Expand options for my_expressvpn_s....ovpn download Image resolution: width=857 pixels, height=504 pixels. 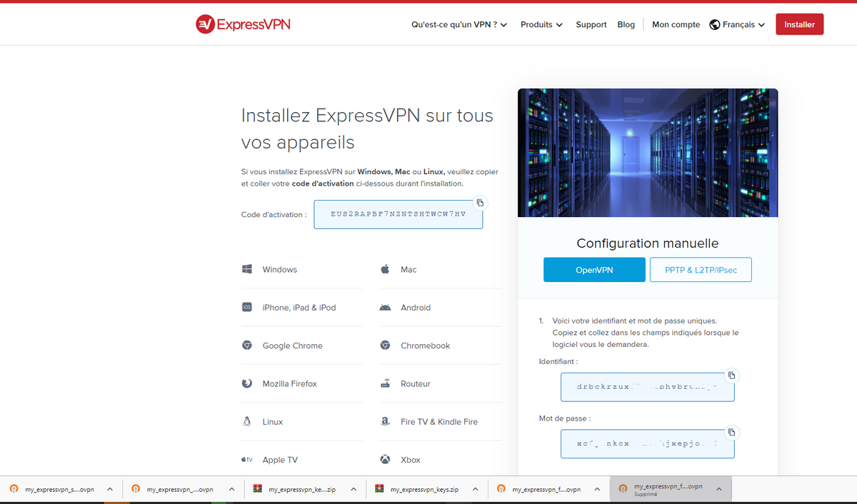[x=110, y=489]
